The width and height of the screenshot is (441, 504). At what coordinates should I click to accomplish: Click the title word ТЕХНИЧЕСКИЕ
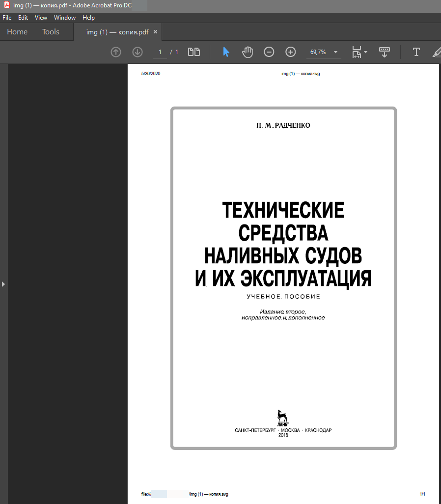[x=283, y=210]
